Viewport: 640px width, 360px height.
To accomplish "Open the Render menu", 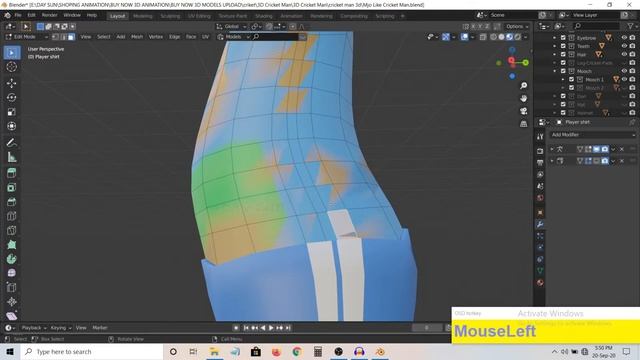I will tap(49, 15).
